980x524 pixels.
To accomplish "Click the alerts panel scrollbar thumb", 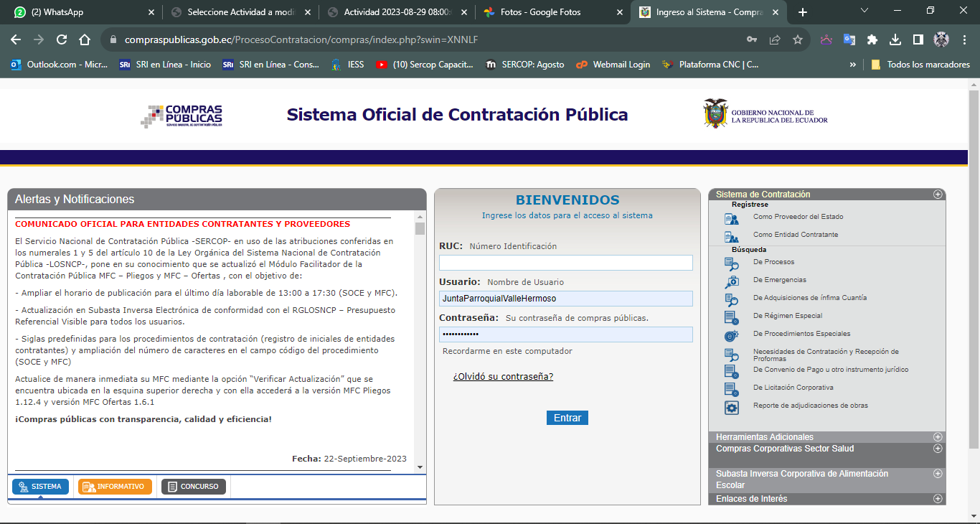I will click(420, 228).
